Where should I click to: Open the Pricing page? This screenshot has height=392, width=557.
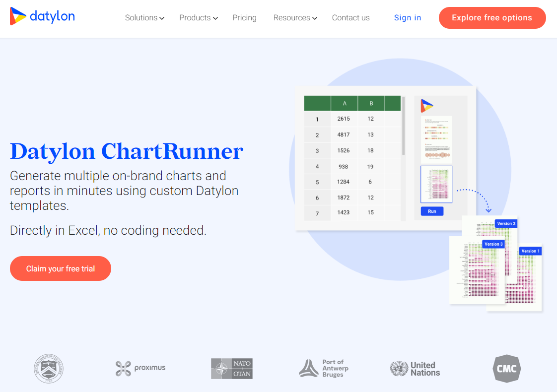coord(245,18)
